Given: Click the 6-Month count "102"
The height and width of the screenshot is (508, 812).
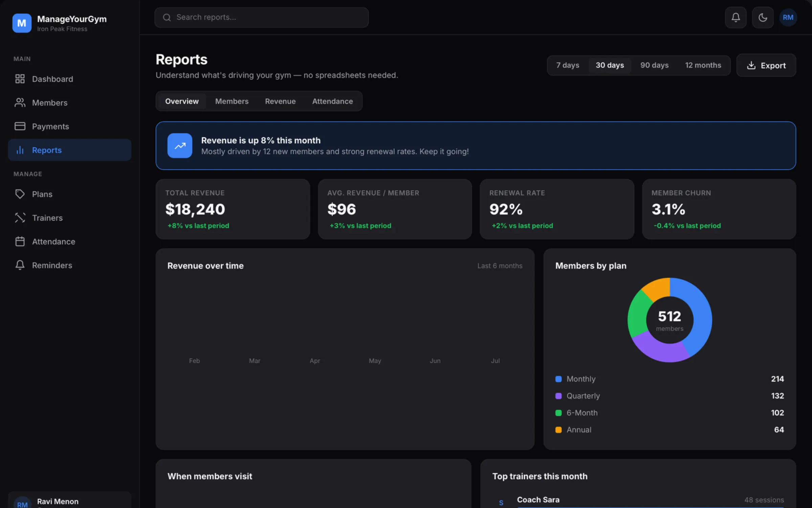Looking at the screenshot, I should click(777, 413).
